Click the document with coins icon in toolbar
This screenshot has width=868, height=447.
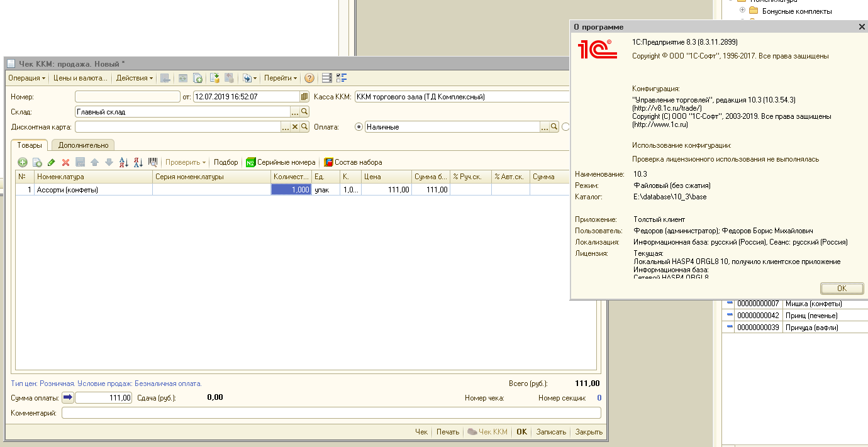[214, 79]
